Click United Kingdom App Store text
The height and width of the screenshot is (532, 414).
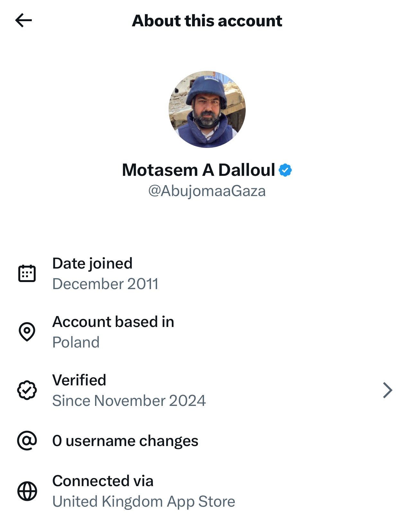pos(144,502)
